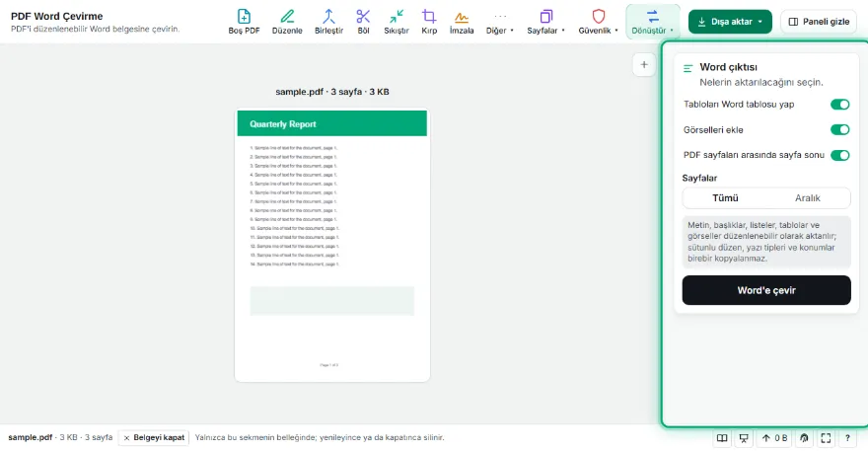Close the document with Belgeyi kapat
This screenshot has height=451, width=868.
pos(154,438)
